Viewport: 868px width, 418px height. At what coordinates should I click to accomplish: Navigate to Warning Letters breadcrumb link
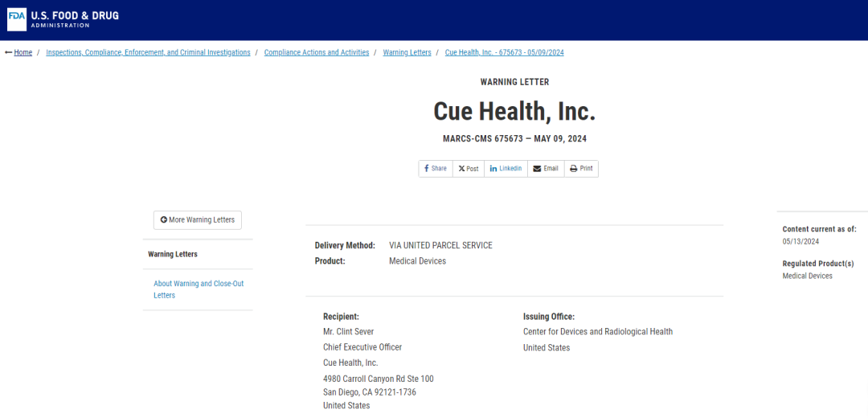click(x=407, y=52)
